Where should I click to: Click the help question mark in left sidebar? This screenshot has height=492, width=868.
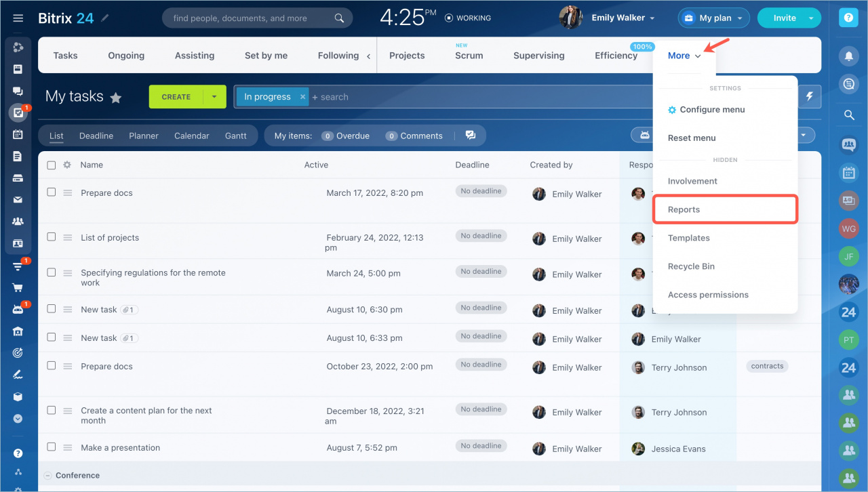click(x=18, y=453)
